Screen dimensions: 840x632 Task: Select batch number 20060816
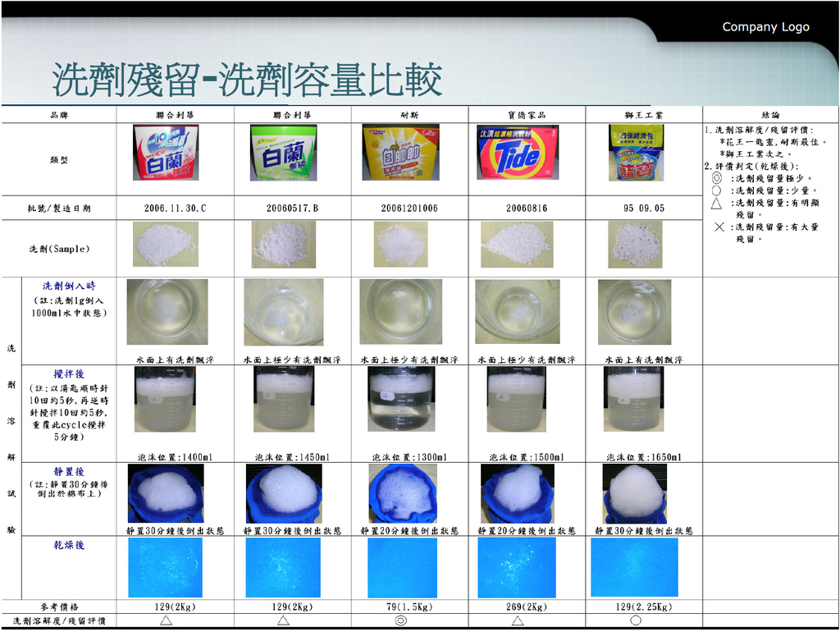[527, 208]
